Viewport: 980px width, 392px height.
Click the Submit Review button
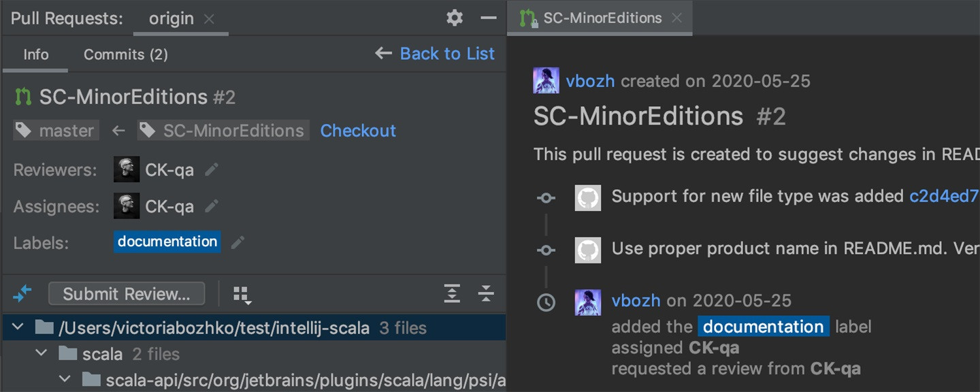click(127, 294)
